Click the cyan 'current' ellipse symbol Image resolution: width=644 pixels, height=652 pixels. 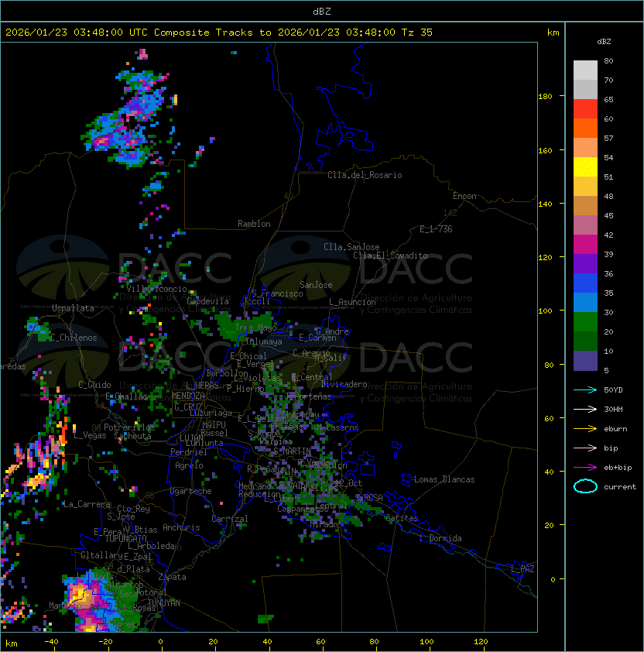585,486
